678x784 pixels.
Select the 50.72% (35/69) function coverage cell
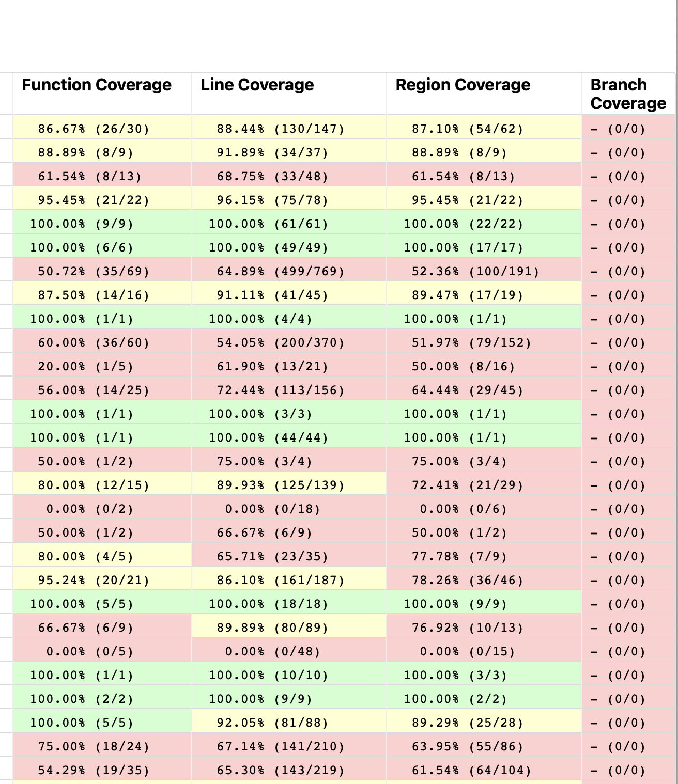pos(94,271)
